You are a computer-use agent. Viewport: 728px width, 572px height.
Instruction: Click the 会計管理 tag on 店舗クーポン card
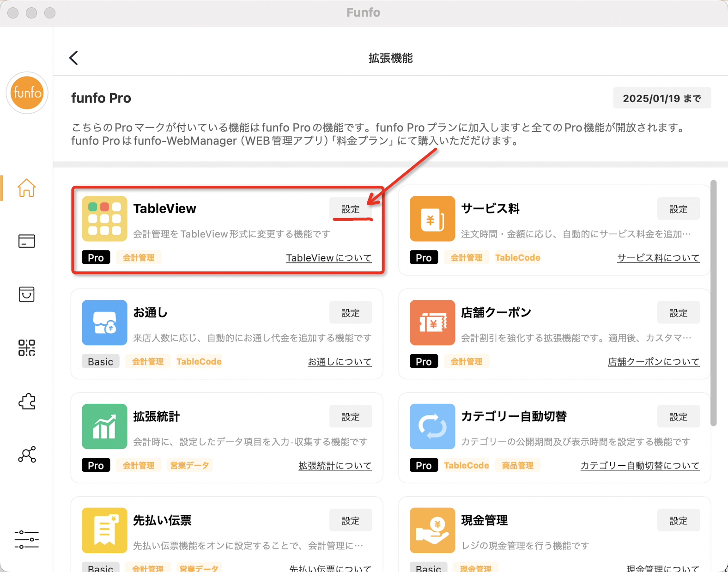point(467,361)
